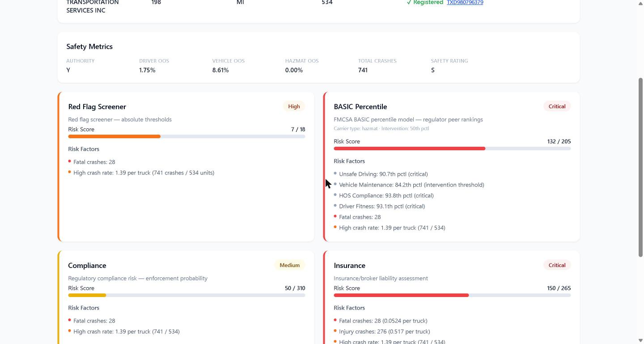Select the Safety Rating value S
The width and height of the screenshot is (644, 344).
point(433,70)
